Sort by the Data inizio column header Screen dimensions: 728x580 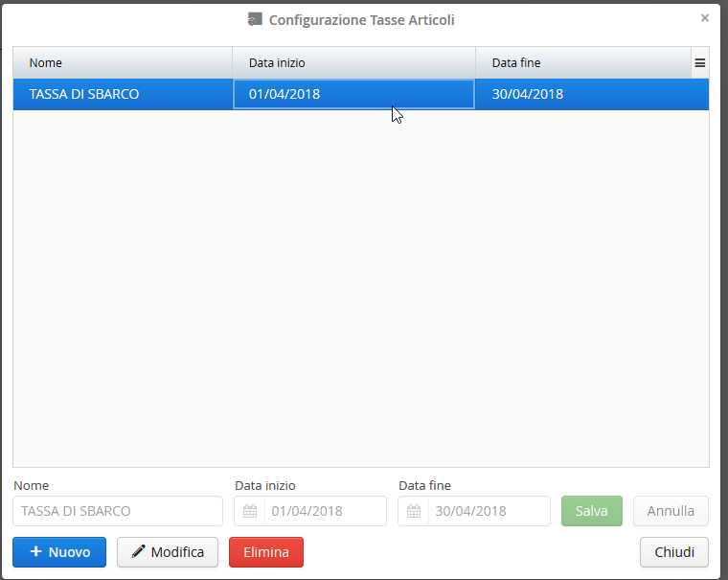[x=353, y=62]
